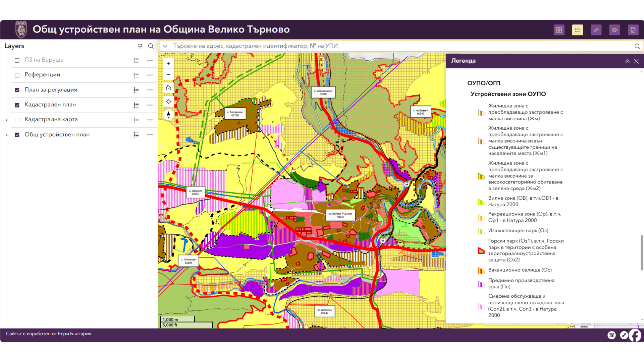Screen dimensions: 644x362
Task: Collapse the Легенда panel
Action: tap(627, 61)
